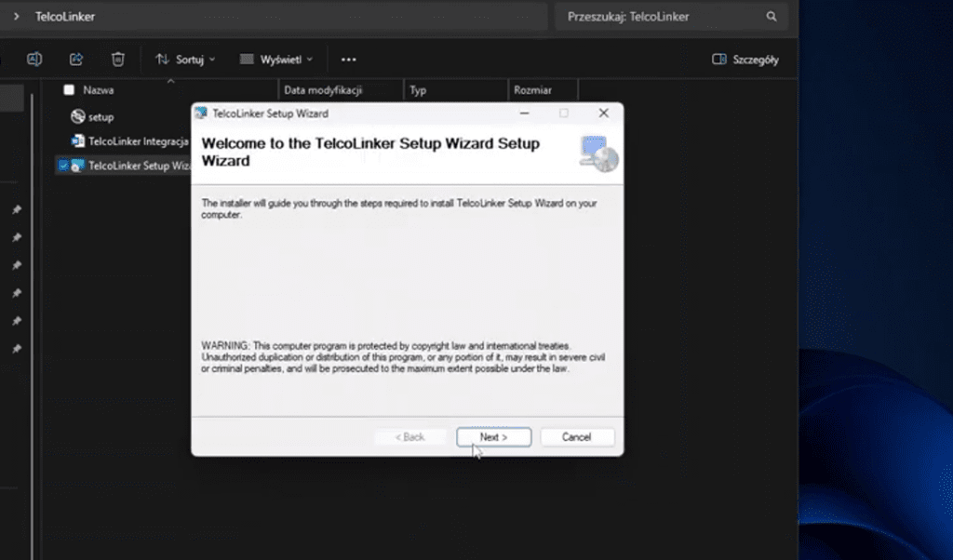Click the Szczegóły details pane icon
Image resolution: width=953 pixels, height=560 pixels.
tap(718, 60)
